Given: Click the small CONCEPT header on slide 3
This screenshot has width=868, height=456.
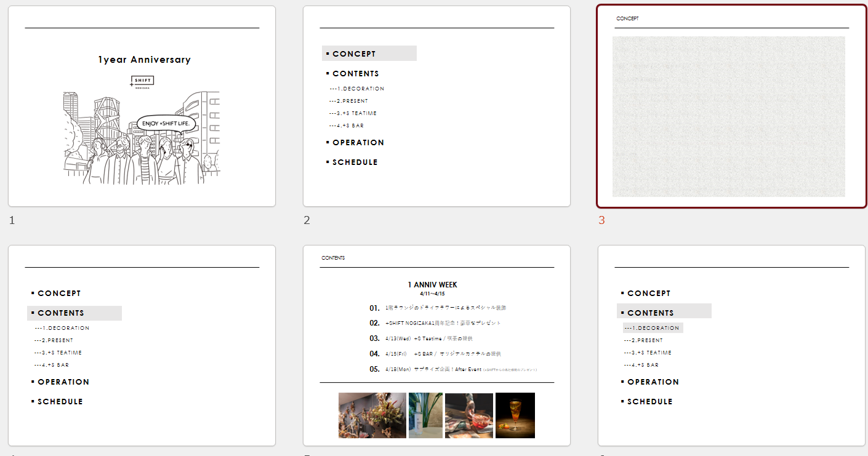Looking at the screenshot, I should pyautogui.click(x=627, y=18).
